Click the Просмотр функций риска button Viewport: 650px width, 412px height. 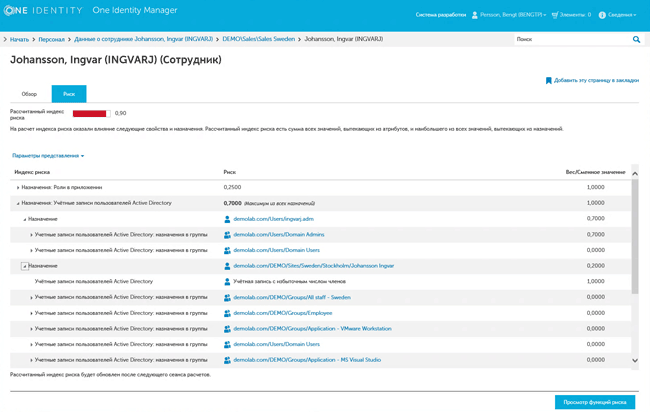coord(594,402)
